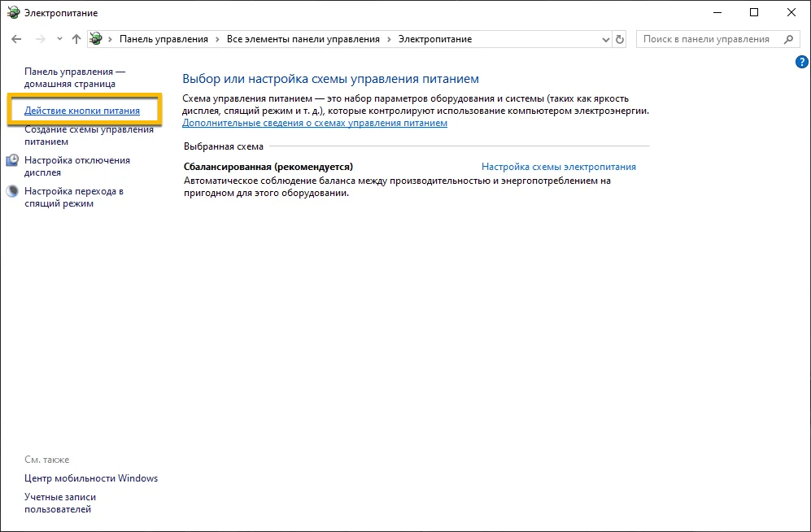Image resolution: width=811 pixels, height=532 pixels.
Task: Open the recent locations dropdown chevron
Action: click(59, 39)
